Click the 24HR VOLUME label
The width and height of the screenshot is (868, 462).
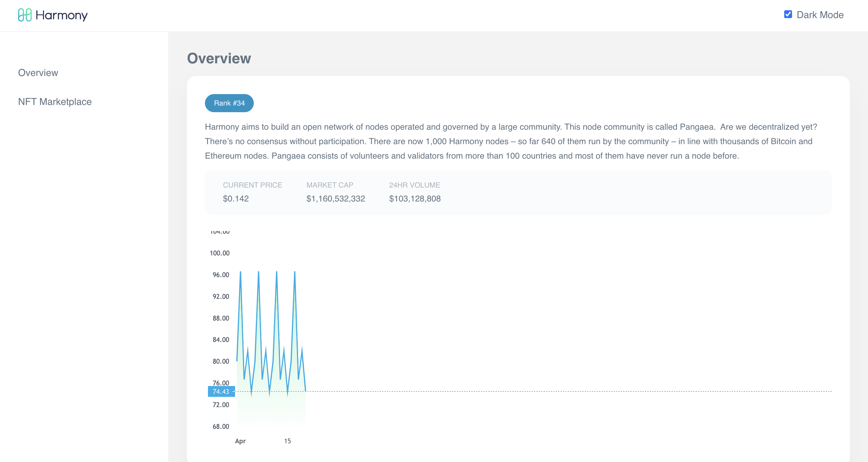click(x=414, y=185)
